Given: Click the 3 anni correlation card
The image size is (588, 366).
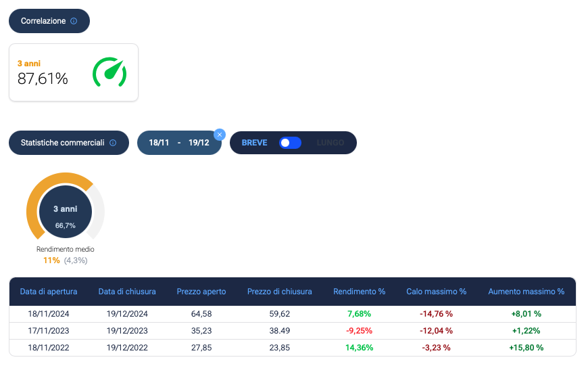Looking at the screenshot, I should coord(73,72).
